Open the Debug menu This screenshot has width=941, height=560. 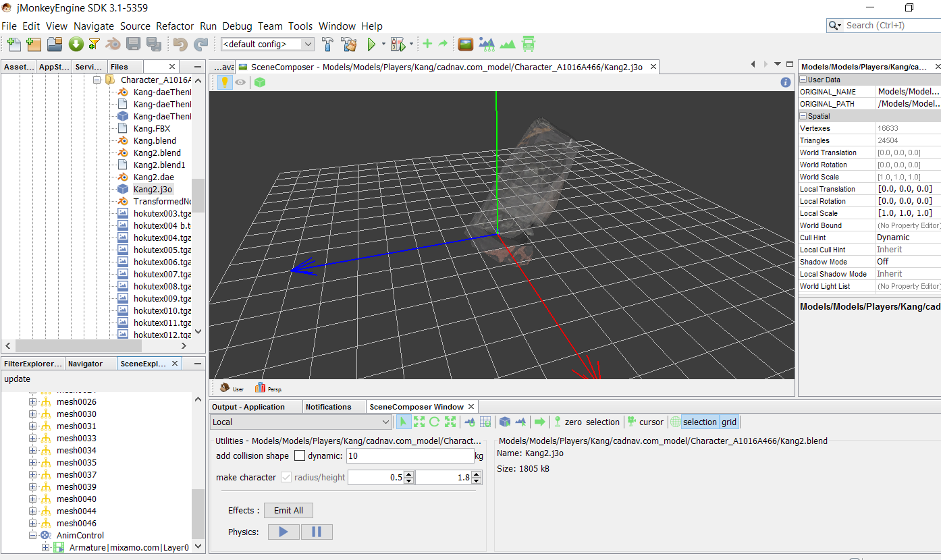click(x=237, y=26)
